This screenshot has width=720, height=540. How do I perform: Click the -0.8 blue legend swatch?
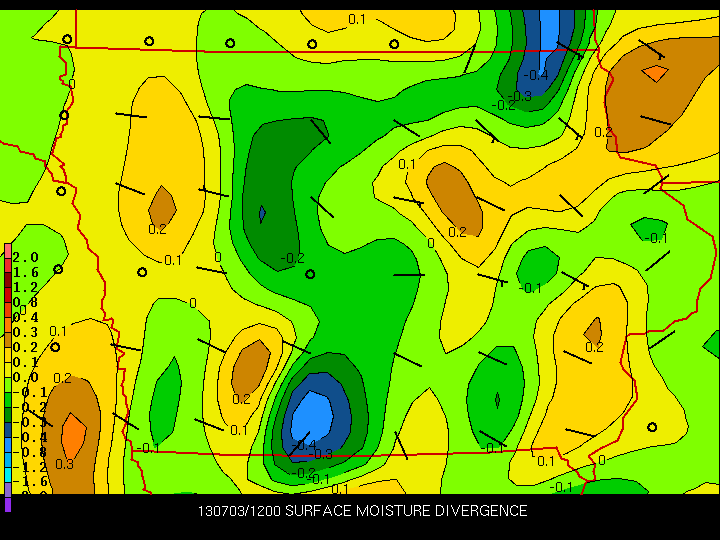point(8,451)
